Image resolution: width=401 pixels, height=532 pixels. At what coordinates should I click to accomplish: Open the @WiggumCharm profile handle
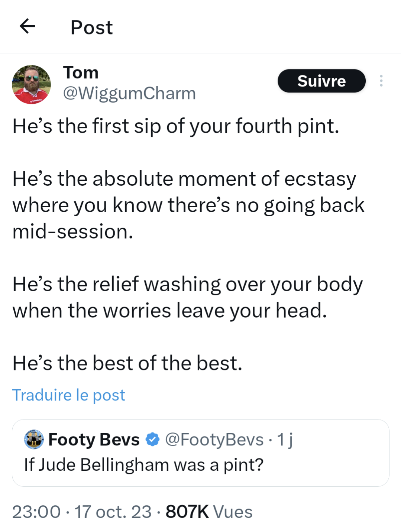pos(129,93)
